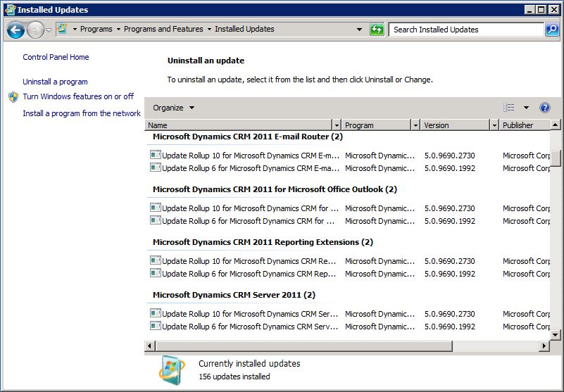Select Update Rollup 6 for CRM Rep... row

pyautogui.click(x=349, y=274)
